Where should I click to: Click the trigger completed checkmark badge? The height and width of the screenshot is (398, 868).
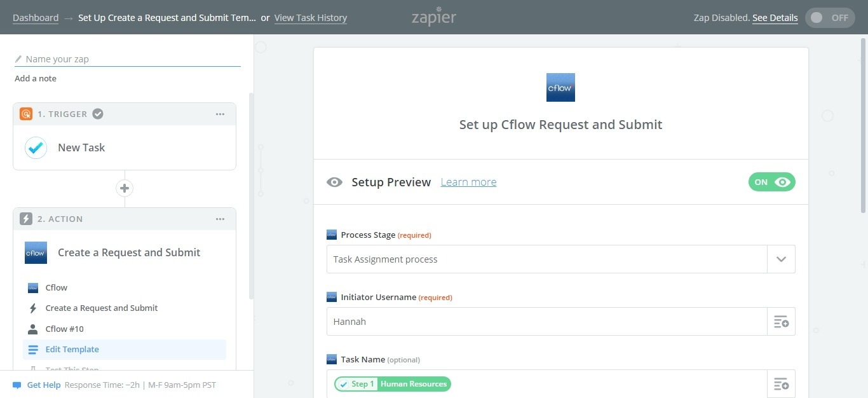tap(98, 114)
